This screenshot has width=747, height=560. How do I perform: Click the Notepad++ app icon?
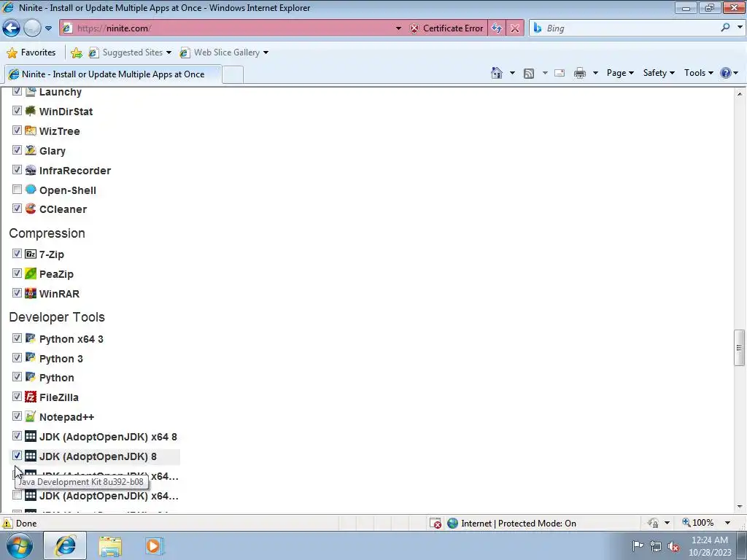coord(31,416)
